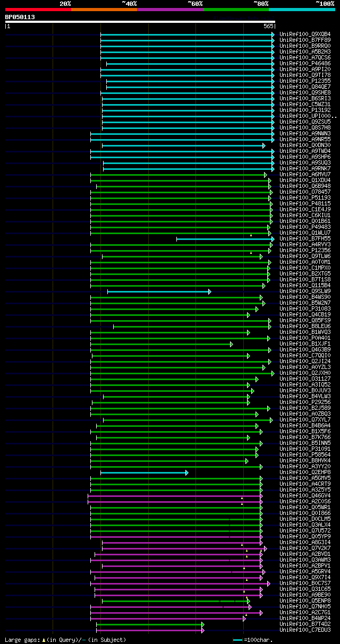Image resolution: width=340 pixels, height=644 pixels.
Task: Open hit UniRef100_A7QCS6
Action: 305,58
